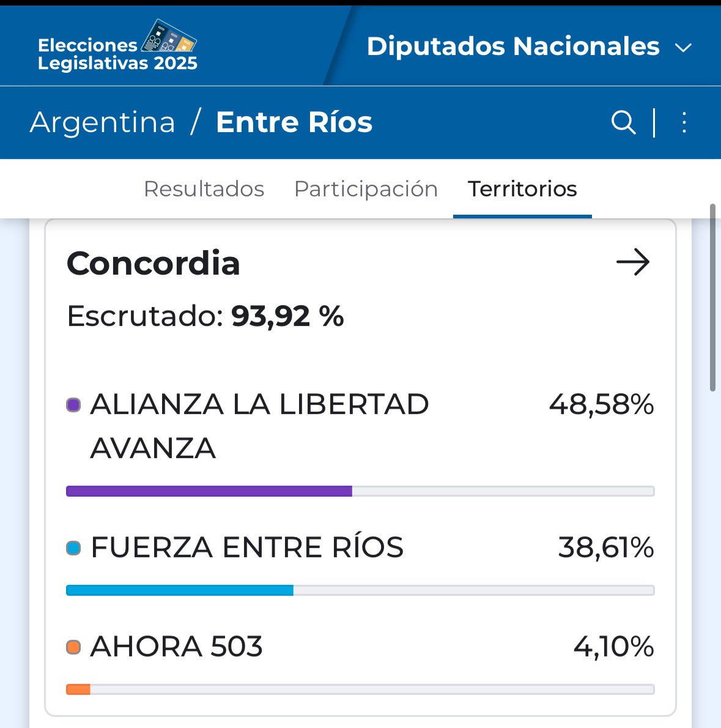Image resolution: width=721 pixels, height=728 pixels.
Task: Click the orange Ahora 503 dot
Action: point(73,647)
